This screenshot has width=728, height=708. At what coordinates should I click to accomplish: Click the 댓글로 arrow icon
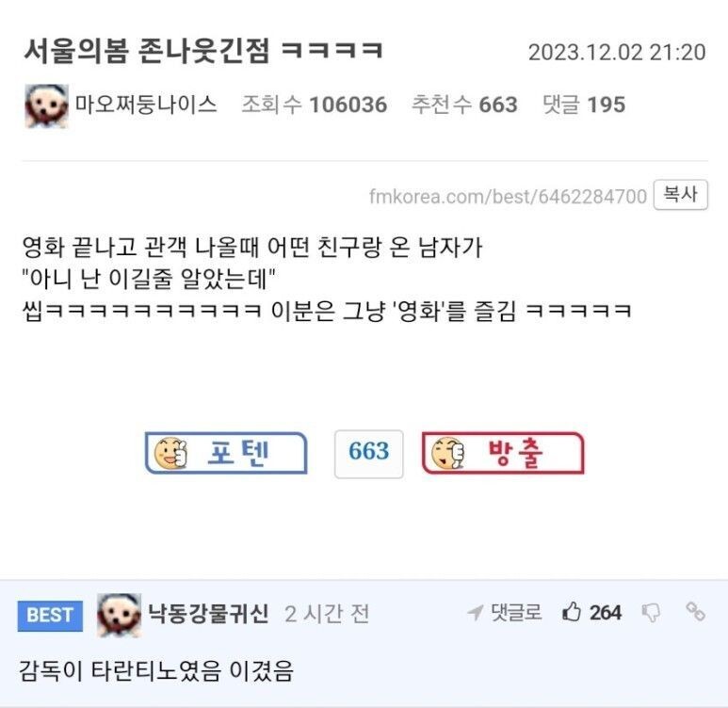(x=476, y=612)
